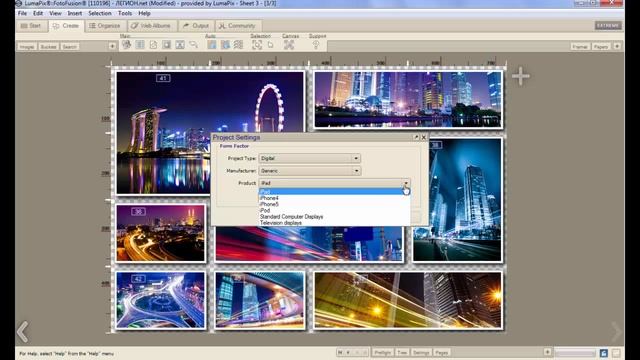
Task: Select top-right skyline photo
Action: 408,100
